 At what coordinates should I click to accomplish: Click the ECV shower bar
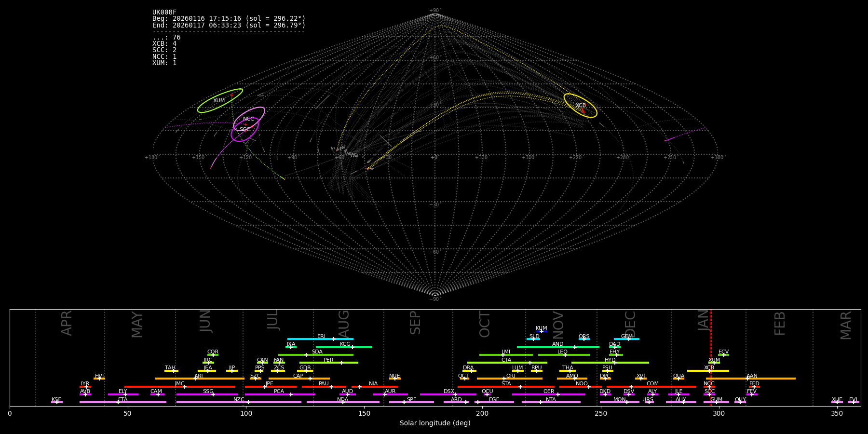coord(723,355)
